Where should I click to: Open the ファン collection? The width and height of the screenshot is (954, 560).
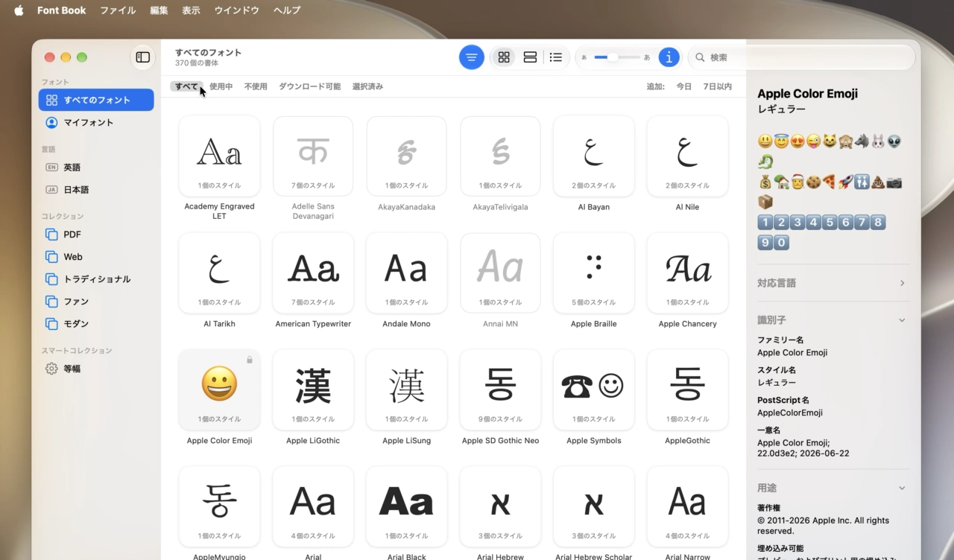point(96,302)
